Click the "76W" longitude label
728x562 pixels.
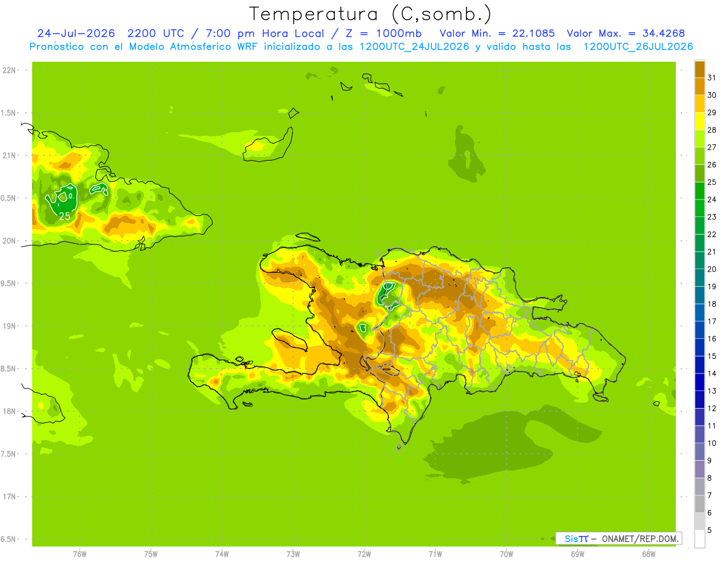(x=79, y=554)
